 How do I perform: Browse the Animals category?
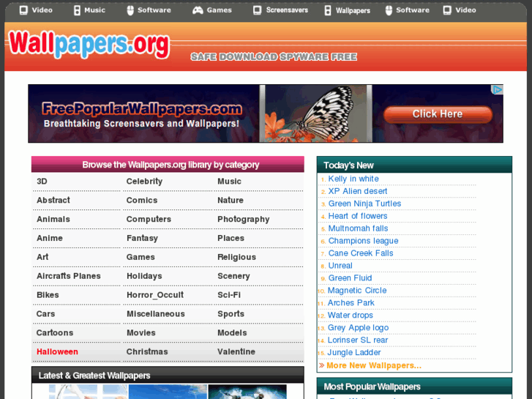[x=53, y=220]
